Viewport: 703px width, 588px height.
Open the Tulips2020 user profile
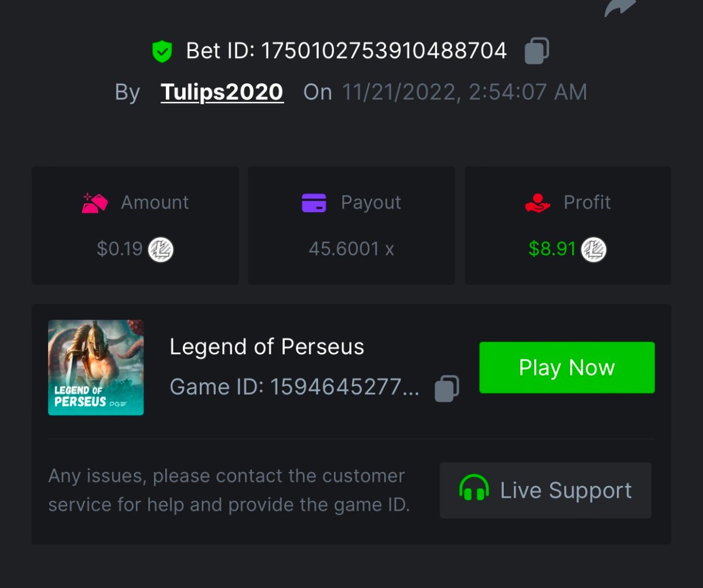coord(222,92)
